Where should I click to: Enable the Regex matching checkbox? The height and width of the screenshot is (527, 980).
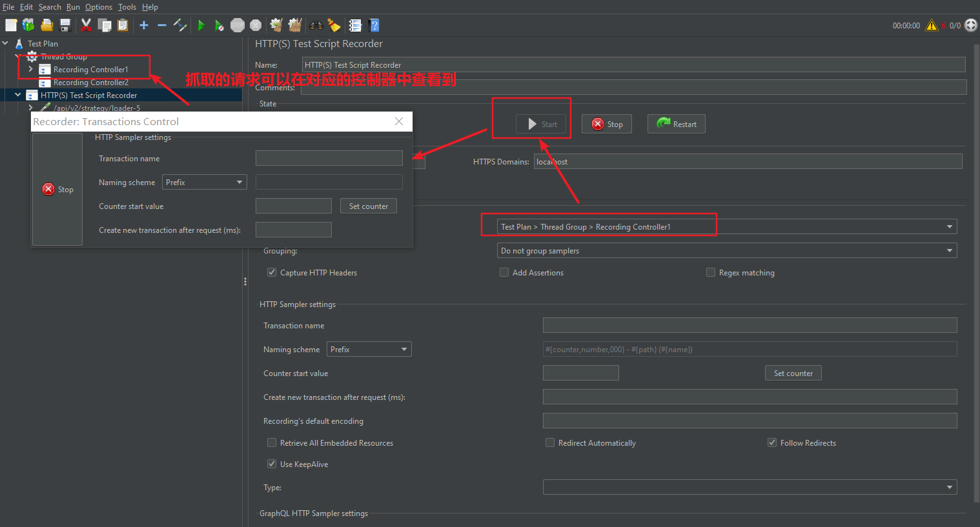click(x=711, y=272)
